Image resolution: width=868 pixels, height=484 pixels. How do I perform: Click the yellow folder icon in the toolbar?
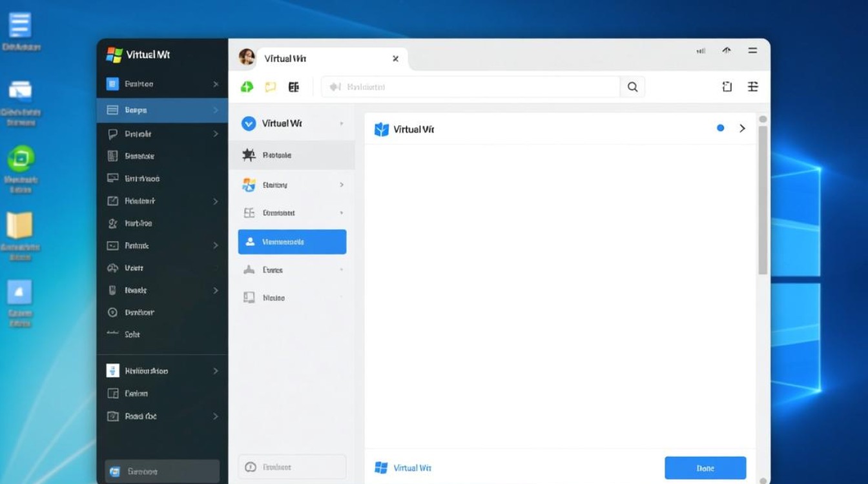271,87
